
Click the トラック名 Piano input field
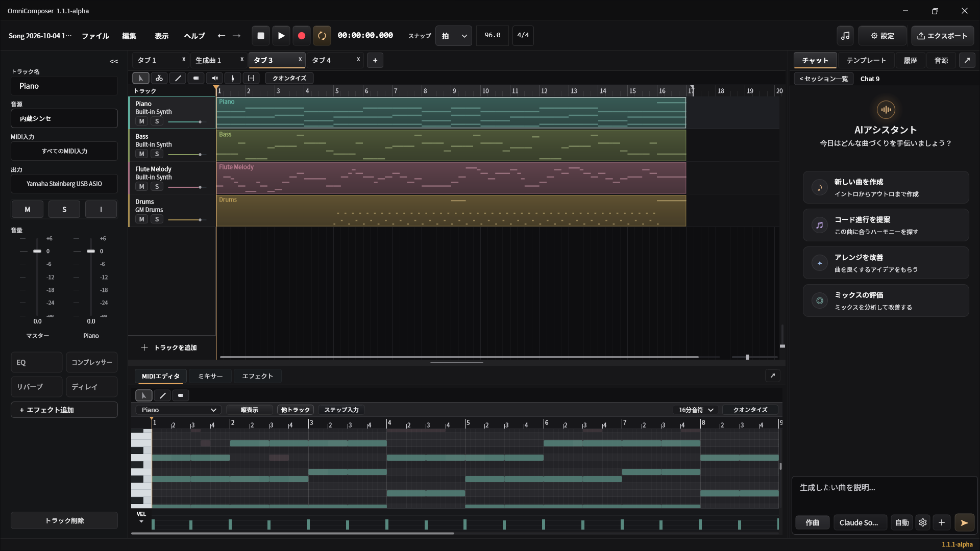(x=64, y=86)
